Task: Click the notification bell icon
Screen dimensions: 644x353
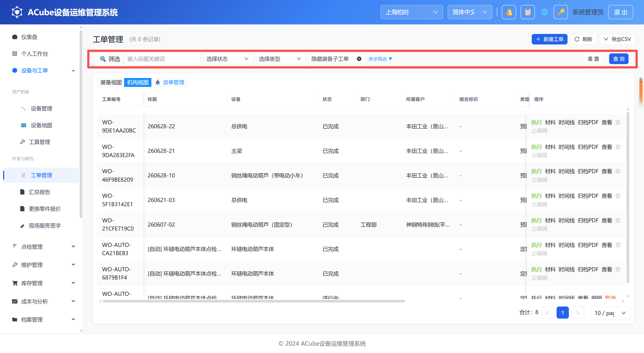Action: (x=509, y=12)
